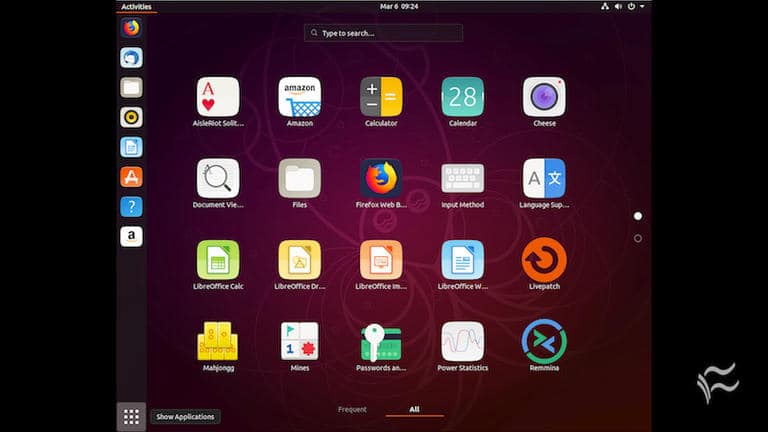Screen dimensions: 768x432
Task: Open Ubuntu Software from the dock
Action: pos(131,177)
